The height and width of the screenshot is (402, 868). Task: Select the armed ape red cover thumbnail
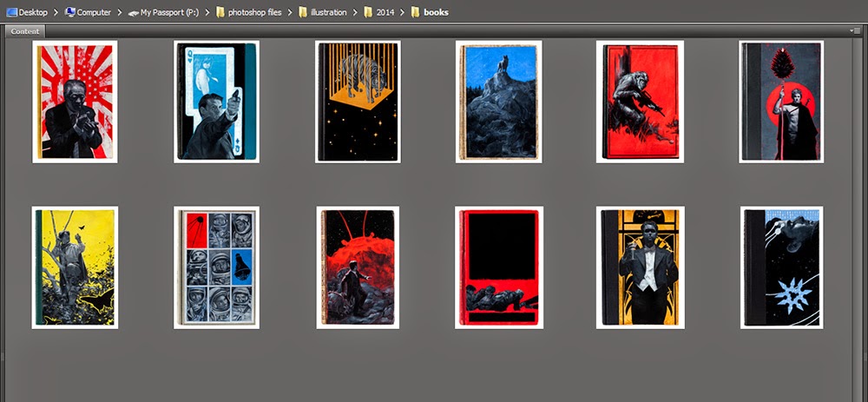[640, 102]
